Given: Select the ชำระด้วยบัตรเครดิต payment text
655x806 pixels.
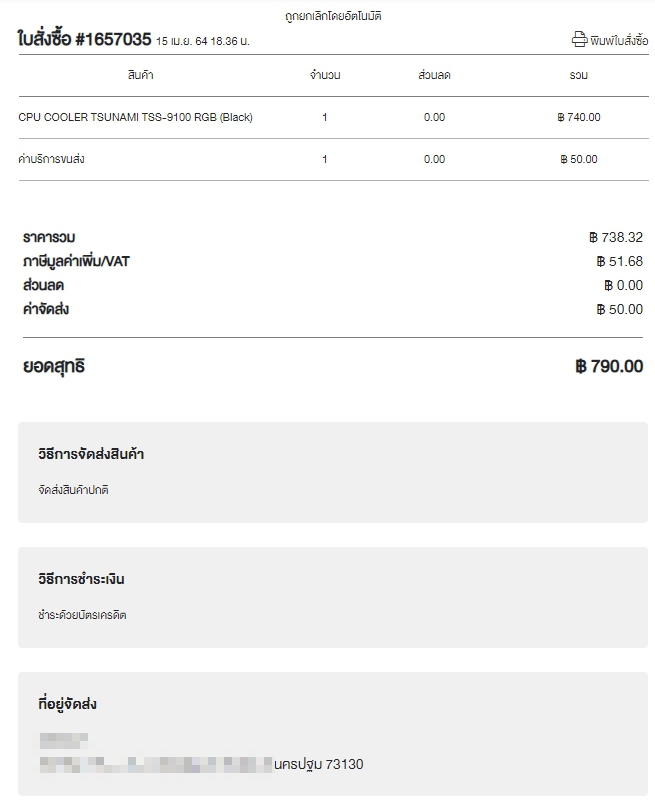Looking at the screenshot, I should click(x=82, y=615).
